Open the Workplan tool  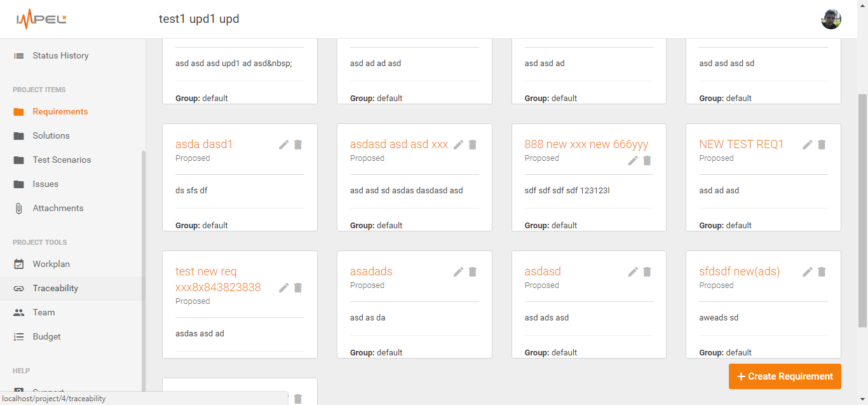point(51,264)
